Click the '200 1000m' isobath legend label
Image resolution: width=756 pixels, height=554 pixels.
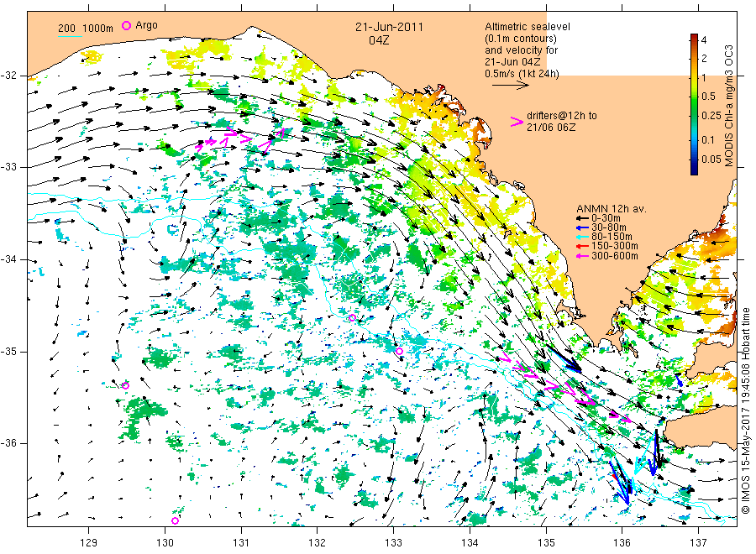pos(86,29)
